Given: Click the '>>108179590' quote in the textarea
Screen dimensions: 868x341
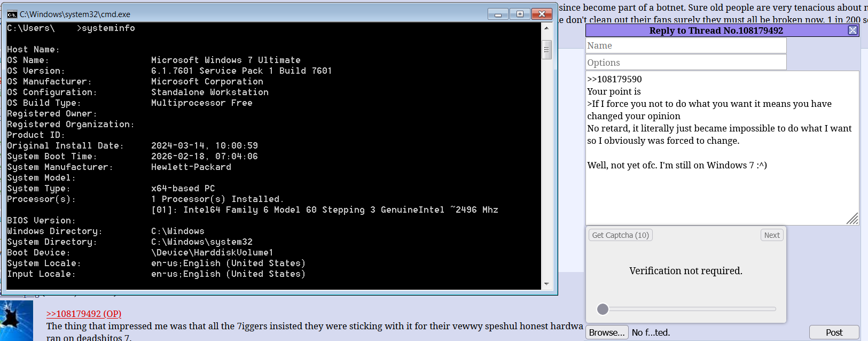Looking at the screenshot, I should pyautogui.click(x=614, y=79).
